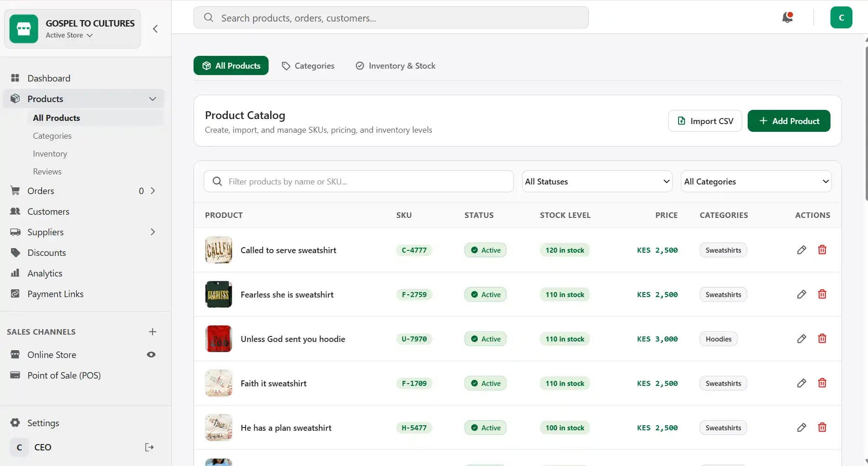Switch to the Categories tab
Image resolution: width=868 pixels, height=466 pixels.
308,65
